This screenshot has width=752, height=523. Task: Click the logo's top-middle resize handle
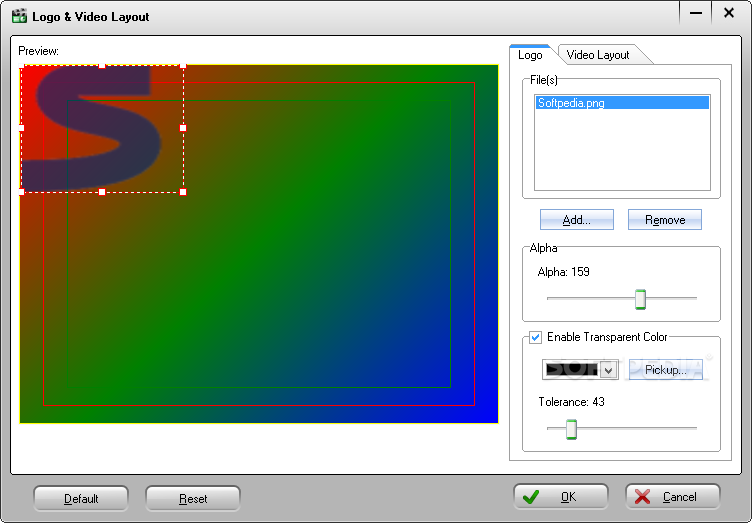[102, 66]
